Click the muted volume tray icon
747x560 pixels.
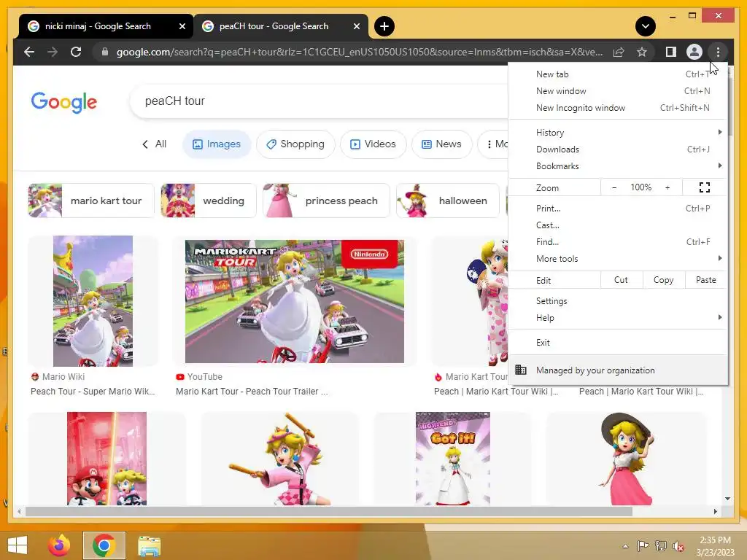tap(678, 546)
